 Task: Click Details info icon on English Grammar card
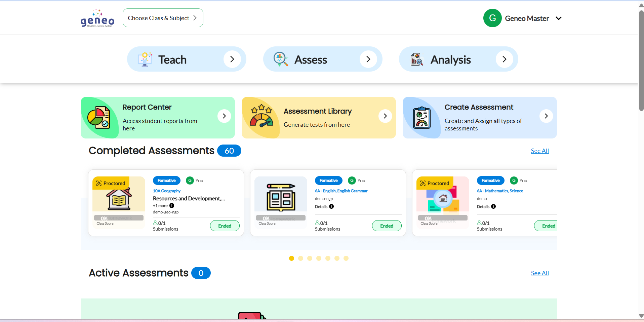point(331,207)
